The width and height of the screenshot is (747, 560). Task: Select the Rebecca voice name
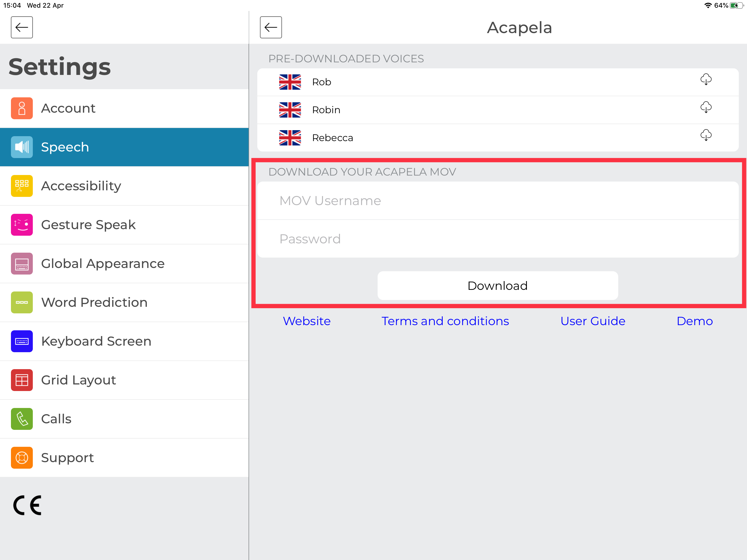[x=332, y=138]
